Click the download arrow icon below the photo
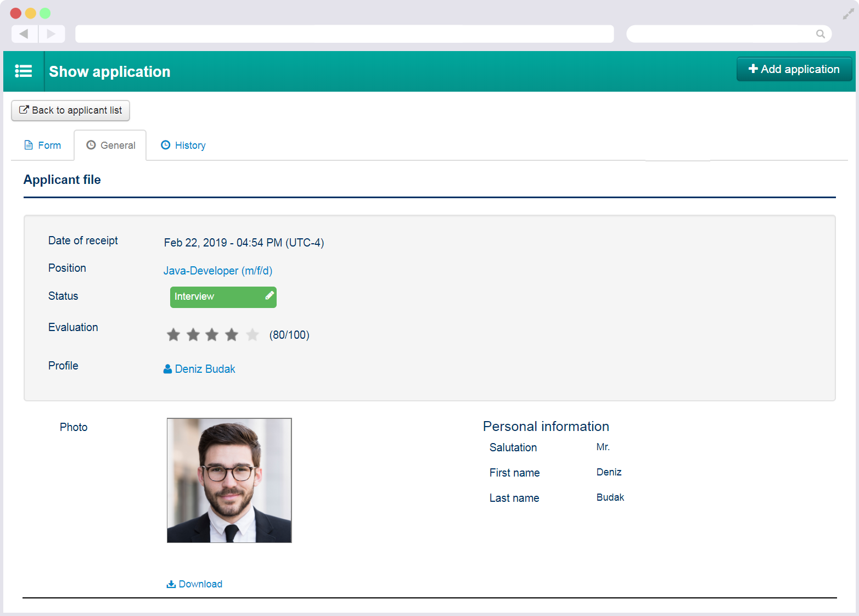Viewport: 859px width, 616px height. click(x=171, y=584)
